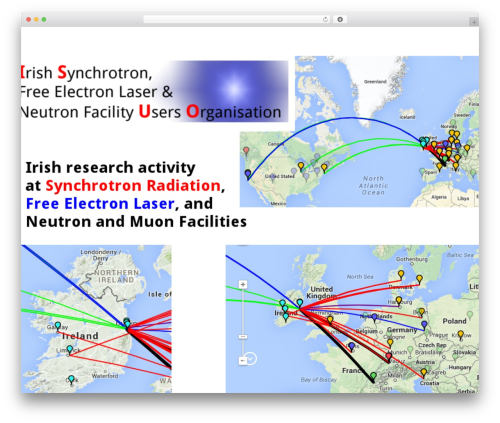Select the blue pin north of Prague

tap(424, 324)
